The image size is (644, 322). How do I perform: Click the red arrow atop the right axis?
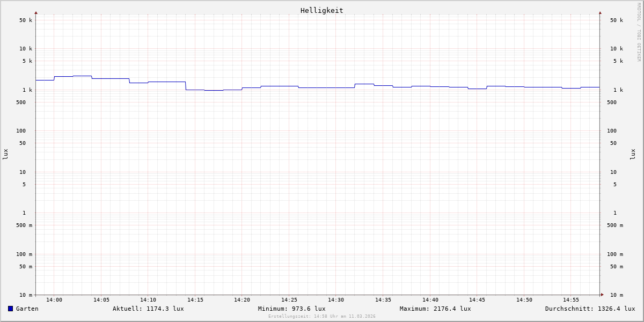(x=600, y=12)
